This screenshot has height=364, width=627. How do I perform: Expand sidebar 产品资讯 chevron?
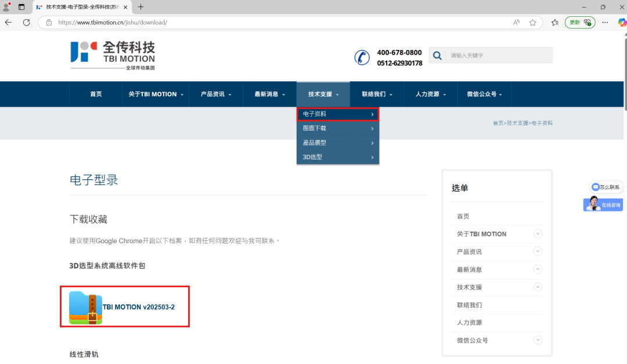(538, 251)
